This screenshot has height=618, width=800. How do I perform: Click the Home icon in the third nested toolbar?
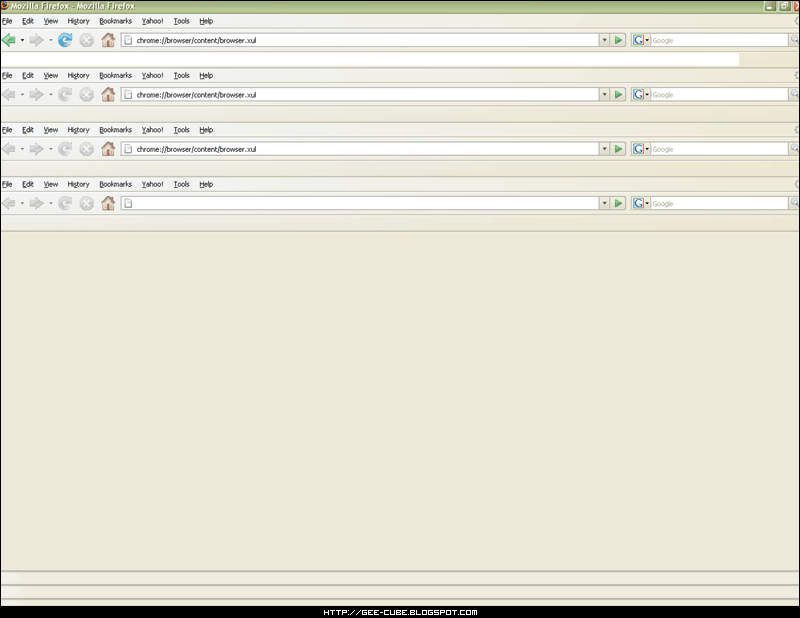coord(108,149)
